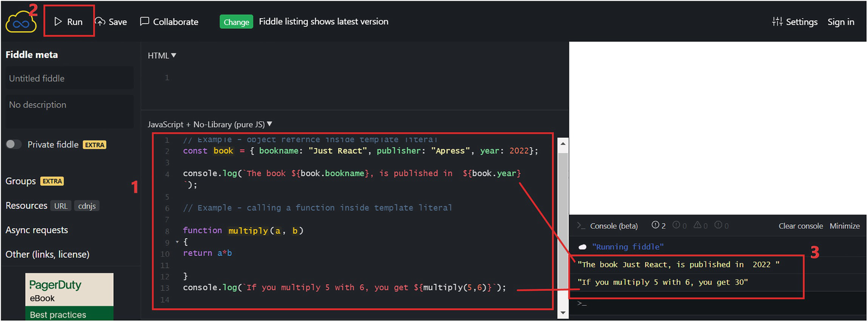Click the green Change button
This screenshot has width=868, height=322.
coord(236,22)
